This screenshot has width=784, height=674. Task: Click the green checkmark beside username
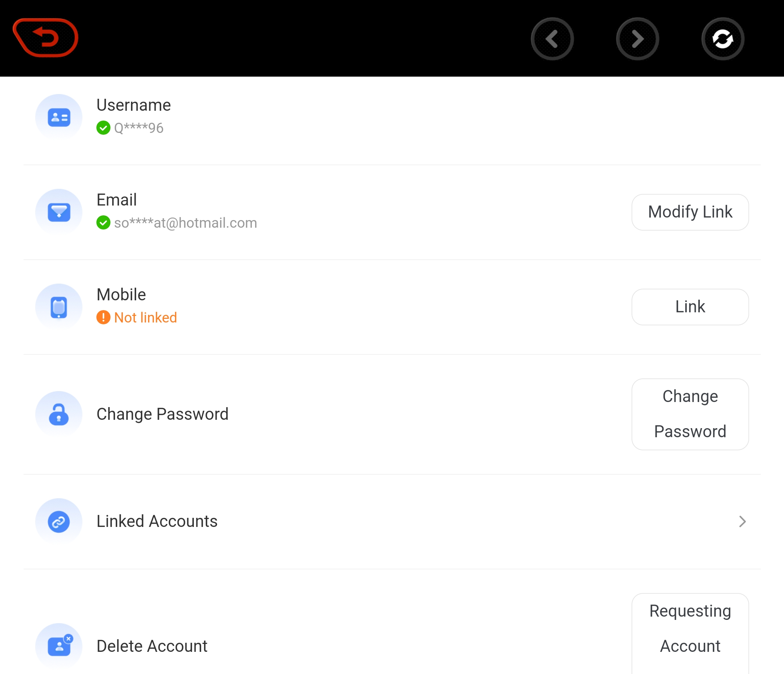click(x=103, y=128)
